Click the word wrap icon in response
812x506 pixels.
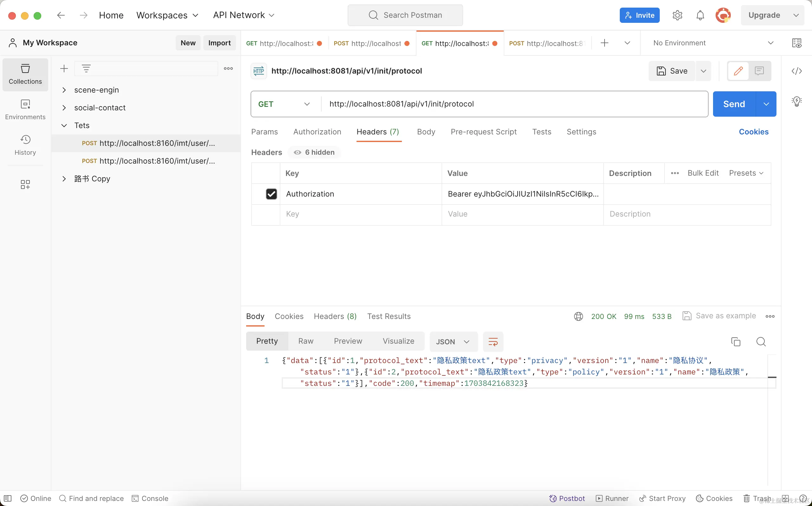(493, 342)
